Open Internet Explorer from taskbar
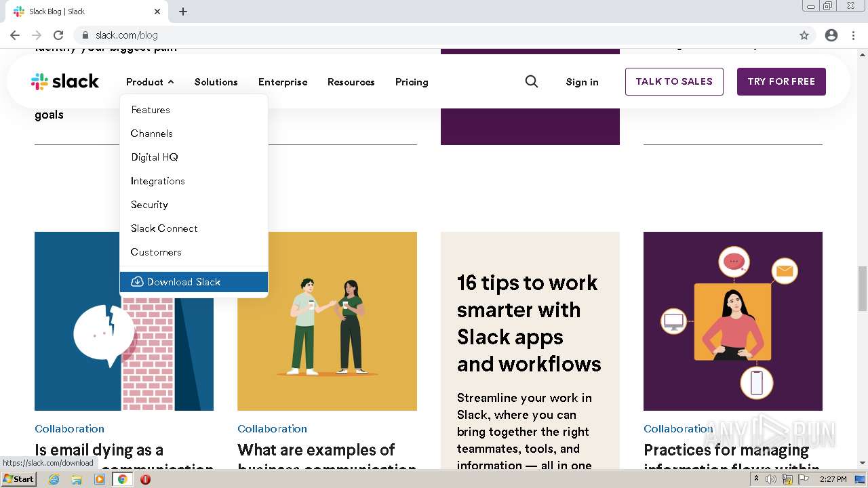The width and height of the screenshot is (868, 488). [54, 479]
